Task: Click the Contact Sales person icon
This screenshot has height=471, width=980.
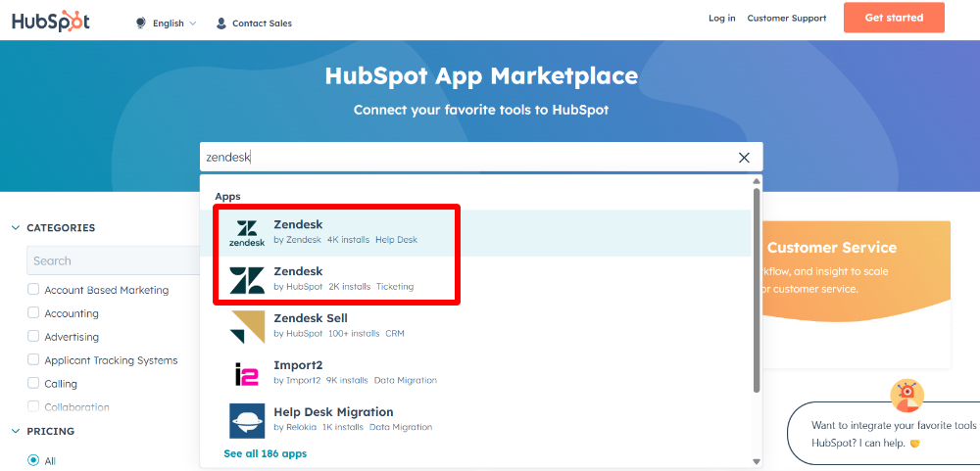Action: pos(220,24)
